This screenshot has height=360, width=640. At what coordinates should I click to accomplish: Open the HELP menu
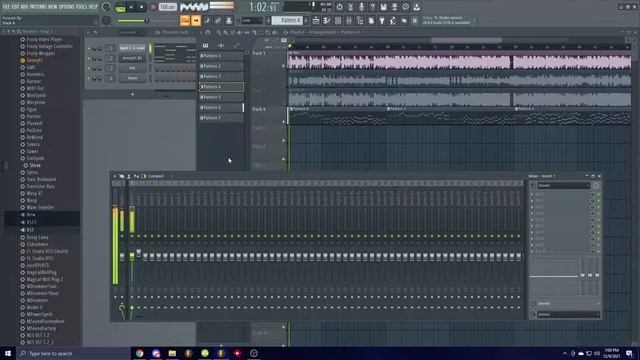click(93, 7)
